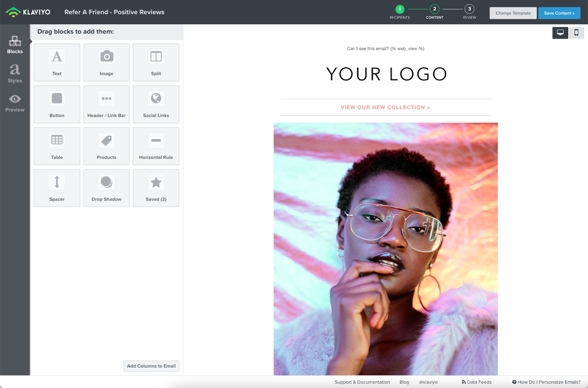This screenshot has width=588, height=388.
Task: Open the Data Feeds link
Action: click(477, 382)
